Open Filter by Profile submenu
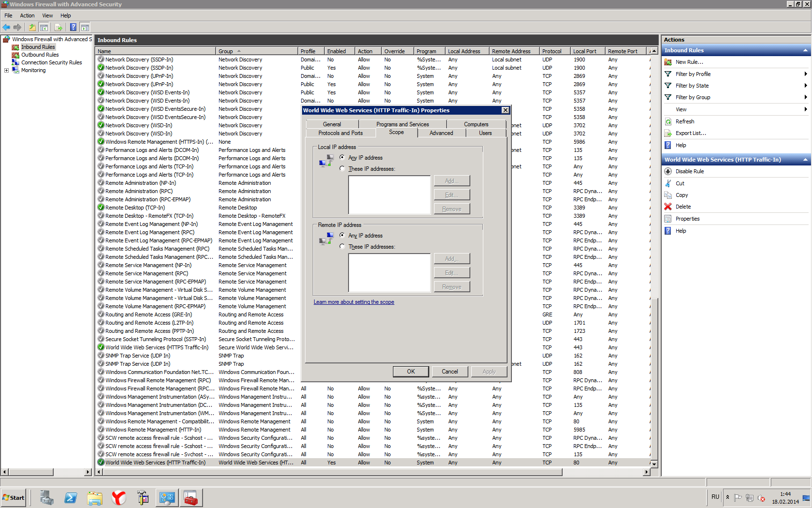 pyautogui.click(x=736, y=74)
